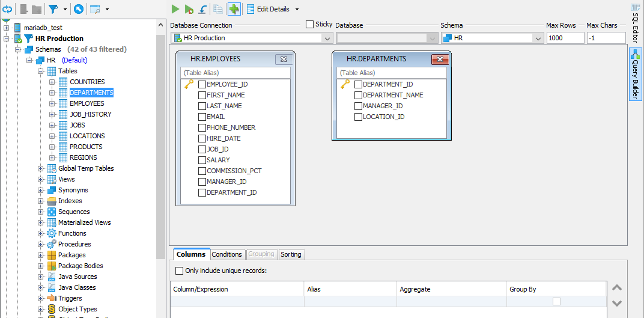The height and width of the screenshot is (318, 644).
Task: Expand the Views tree node
Action: [x=41, y=179]
